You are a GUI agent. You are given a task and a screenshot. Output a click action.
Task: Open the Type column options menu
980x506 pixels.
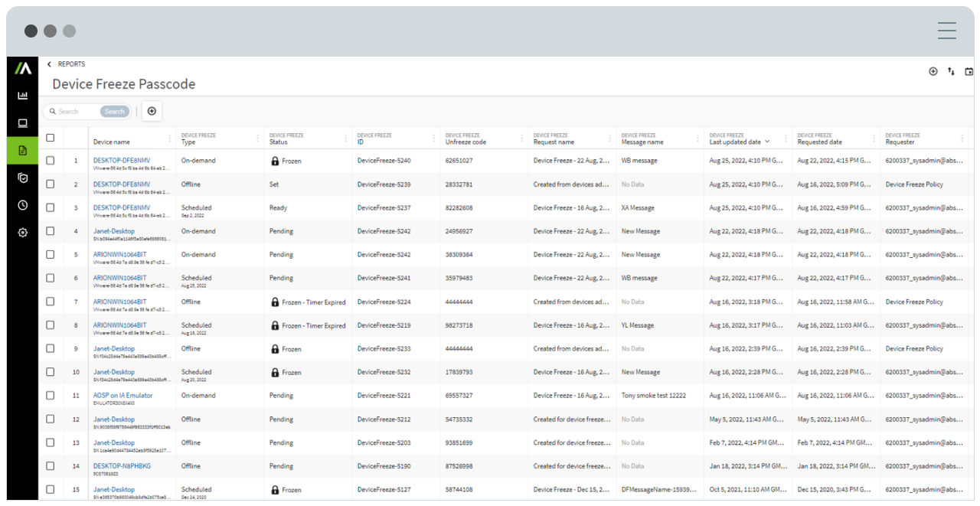coord(257,139)
